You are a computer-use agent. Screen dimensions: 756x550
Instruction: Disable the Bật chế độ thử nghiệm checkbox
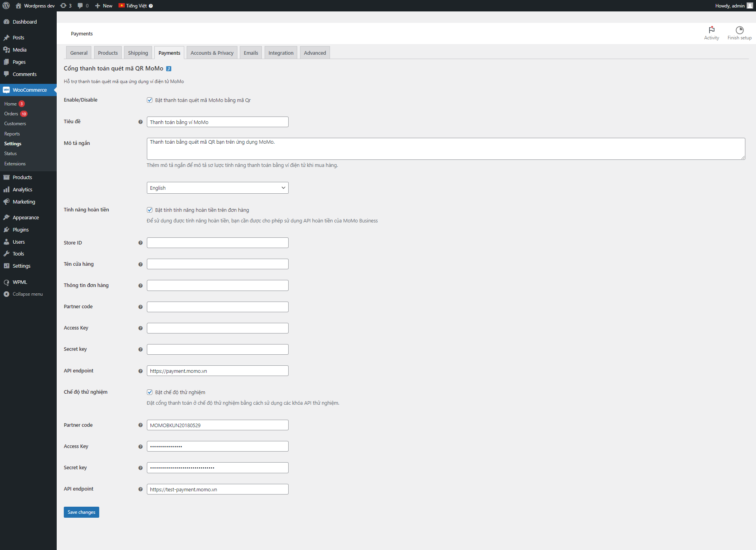(150, 392)
